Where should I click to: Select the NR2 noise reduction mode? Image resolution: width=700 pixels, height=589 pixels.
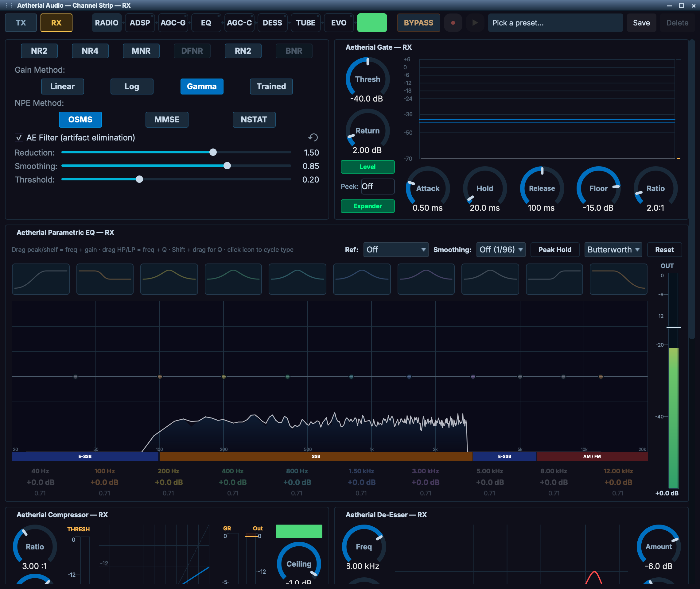[39, 51]
